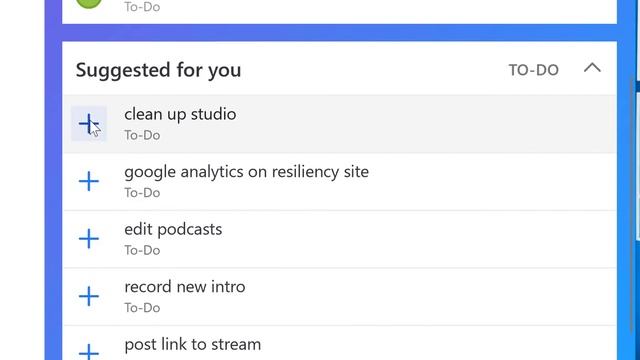Toggle the green completion circle at top
The image size is (640, 360).
89,3
